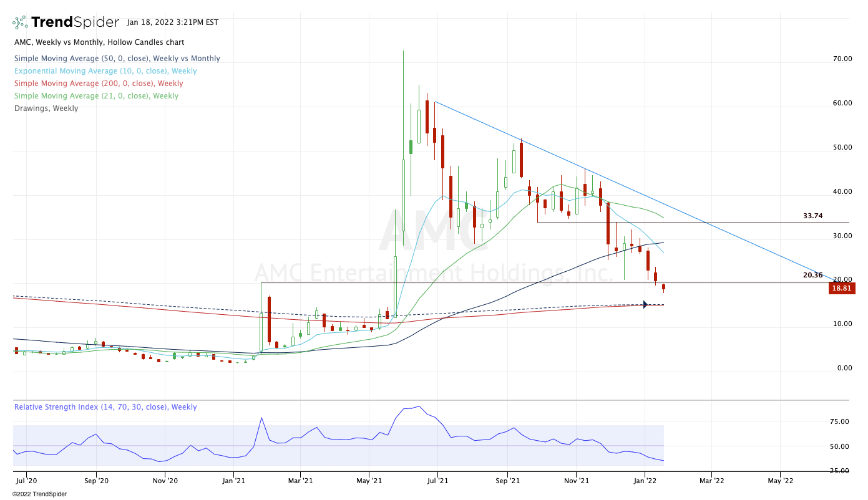Click the chart title 'AMC, Weekly vs Monthly, Hollow Candles chart'
This screenshot has width=868, height=500.
(x=99, y=42)
